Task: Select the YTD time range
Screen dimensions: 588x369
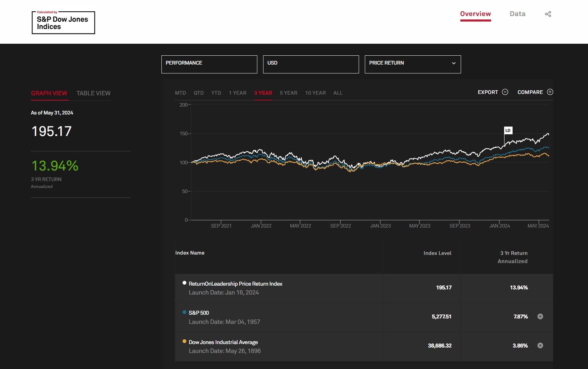Action: tap(216, 93)
